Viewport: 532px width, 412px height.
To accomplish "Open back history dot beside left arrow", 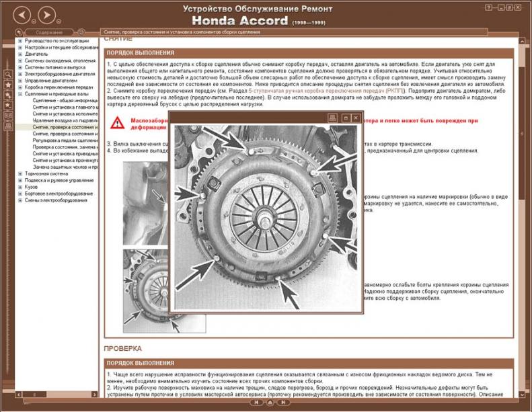I will [34, 22].
